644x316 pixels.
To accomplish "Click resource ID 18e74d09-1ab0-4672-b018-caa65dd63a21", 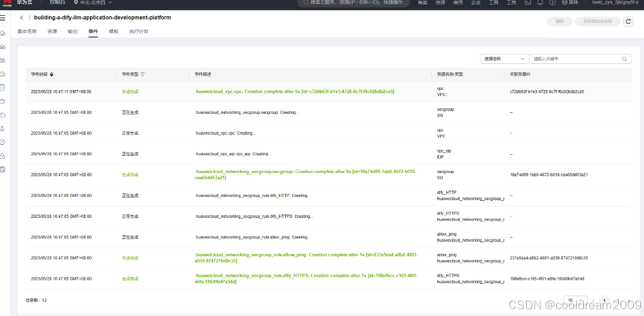I will [549, 175].
